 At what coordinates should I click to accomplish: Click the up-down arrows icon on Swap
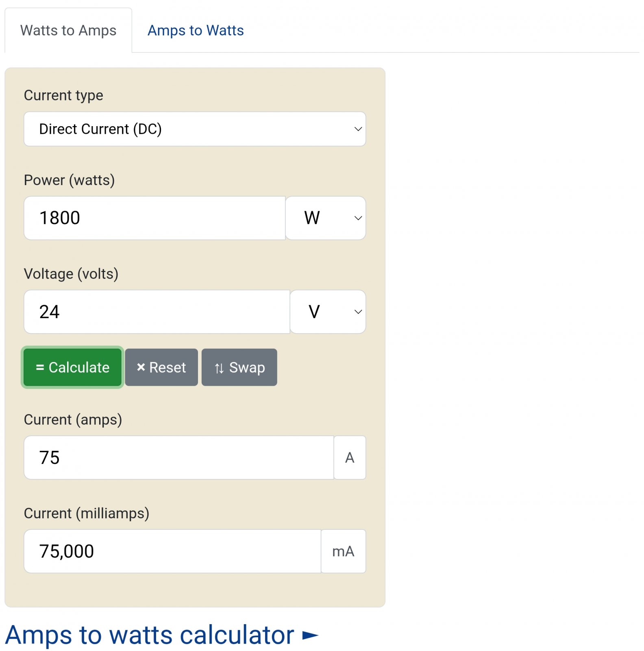click(219, 368)
